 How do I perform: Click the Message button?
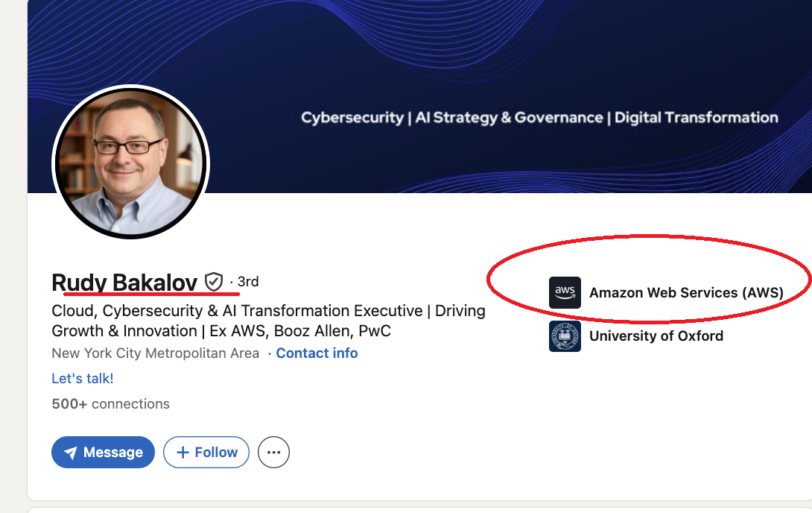(103, 453)
